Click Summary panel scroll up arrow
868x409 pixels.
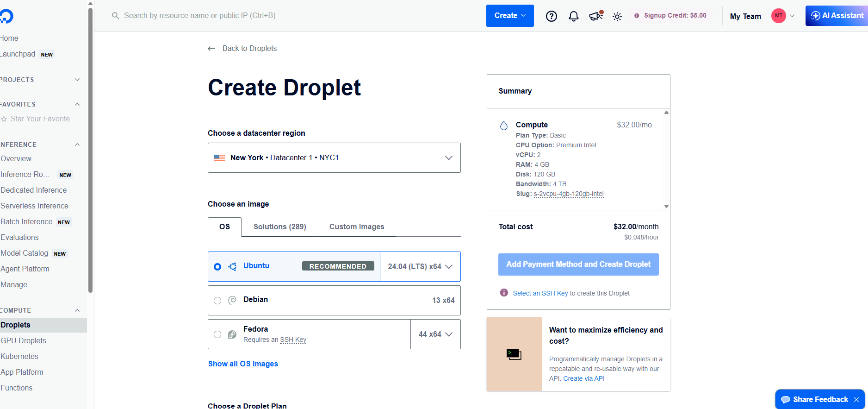(x=666, y=113)
